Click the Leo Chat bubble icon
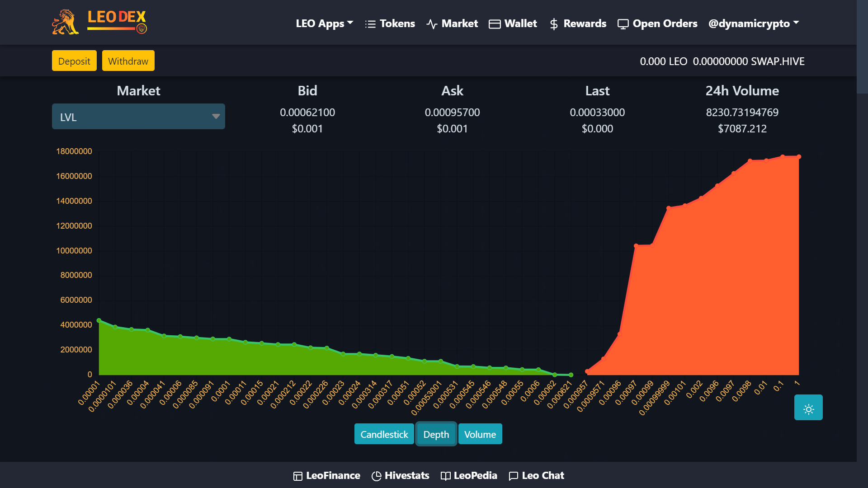868x488 pixels. [513, 476]
